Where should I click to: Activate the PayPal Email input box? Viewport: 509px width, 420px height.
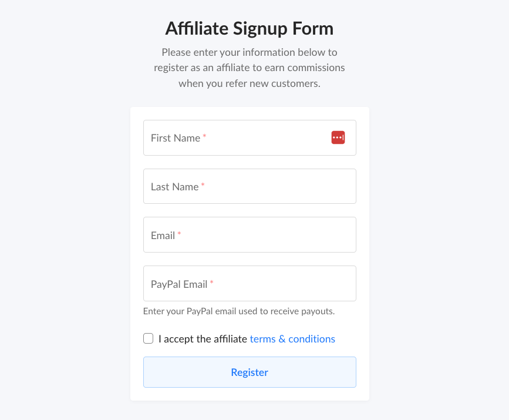[x=250, y=284]
